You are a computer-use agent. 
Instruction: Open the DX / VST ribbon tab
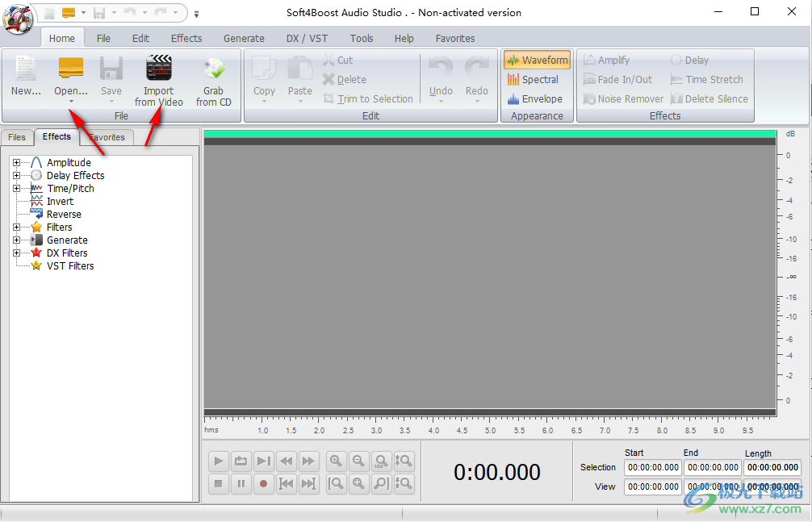pyautogui.click(x=307, y=38)
